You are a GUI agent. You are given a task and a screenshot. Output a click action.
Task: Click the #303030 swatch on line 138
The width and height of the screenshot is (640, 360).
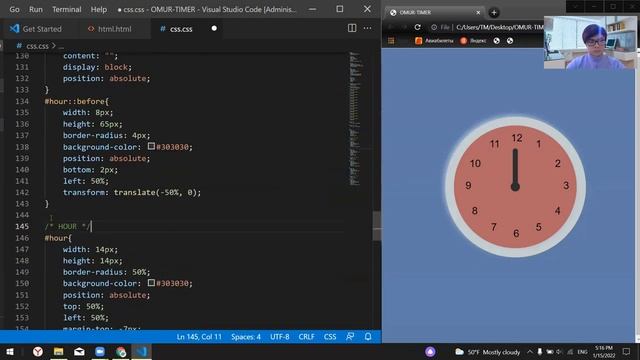tap(151, 146)
